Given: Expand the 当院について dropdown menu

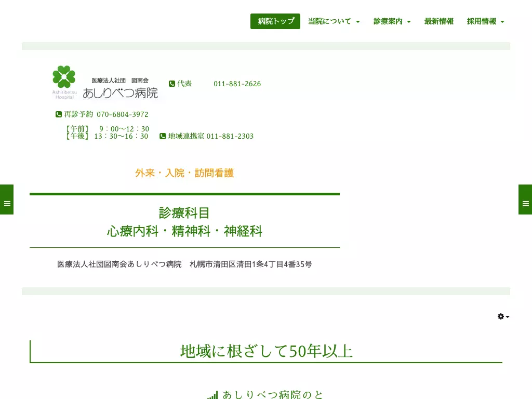Looking at the screenshot, I should coord(334,21).
